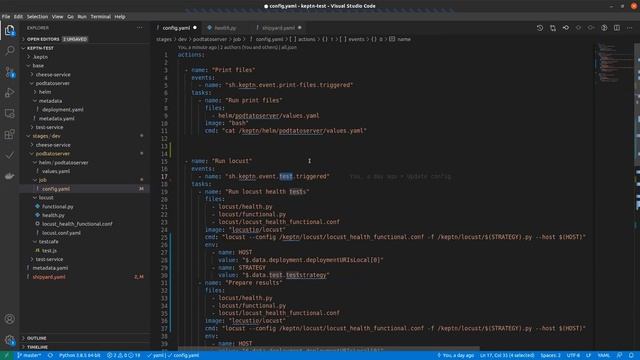640x360 pixels.
Task: Click the master branch in status bar
Action: pos(29,356)
